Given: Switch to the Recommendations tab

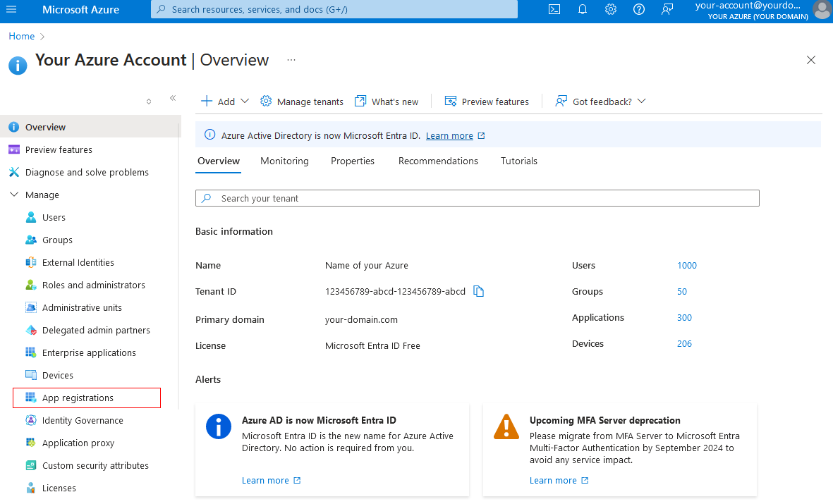Looking at the screenshot, I should tap(438, 161).
